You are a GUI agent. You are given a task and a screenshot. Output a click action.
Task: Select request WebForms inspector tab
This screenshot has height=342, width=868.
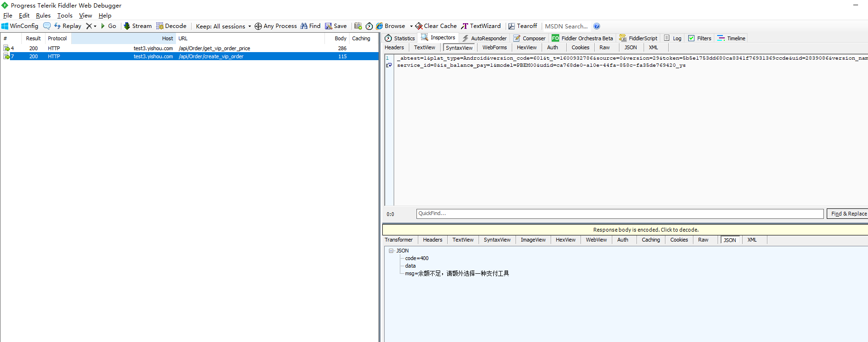(x=495, y=47)
